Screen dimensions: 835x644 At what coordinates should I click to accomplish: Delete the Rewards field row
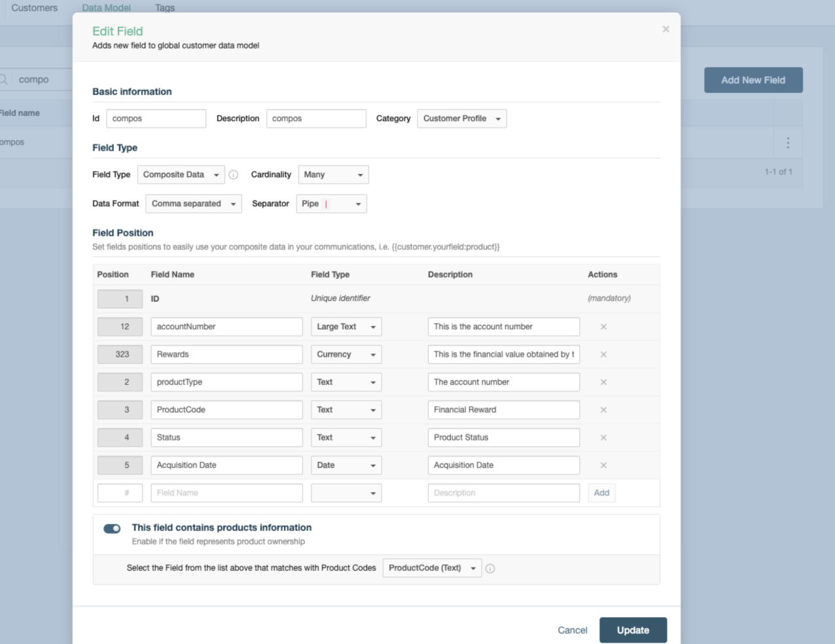(603, 354)
